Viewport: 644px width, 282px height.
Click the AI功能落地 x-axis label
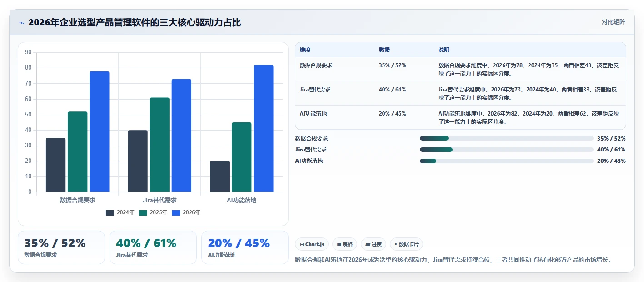241,200
